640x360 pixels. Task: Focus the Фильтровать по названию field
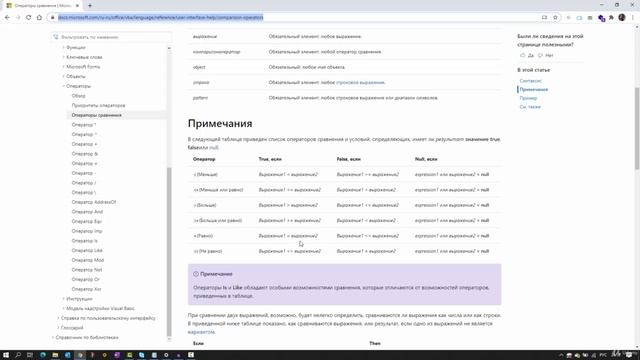(112, 37)
